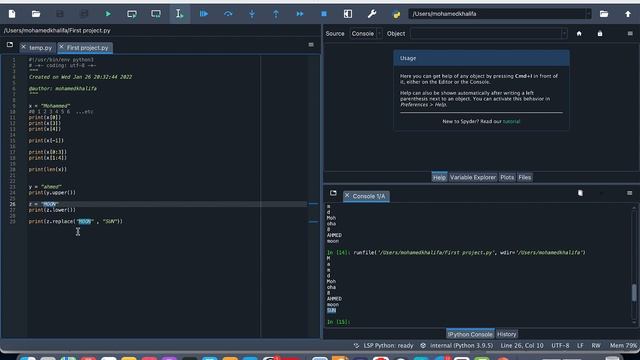This screenshot has width=640, height=360.
Task: Click UTF-8 encoding in status bar
Action: click(x=560, y=345)
